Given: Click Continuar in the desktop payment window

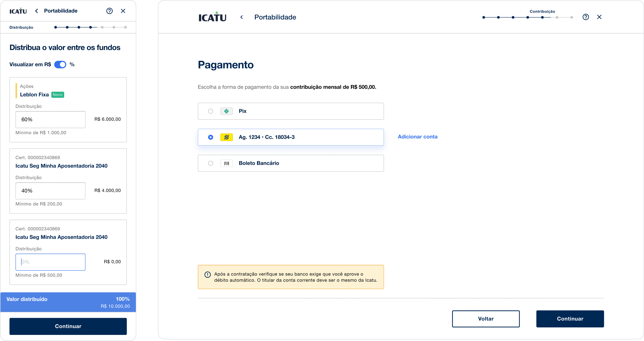Looking at the screenshot, I should point(570,319).
